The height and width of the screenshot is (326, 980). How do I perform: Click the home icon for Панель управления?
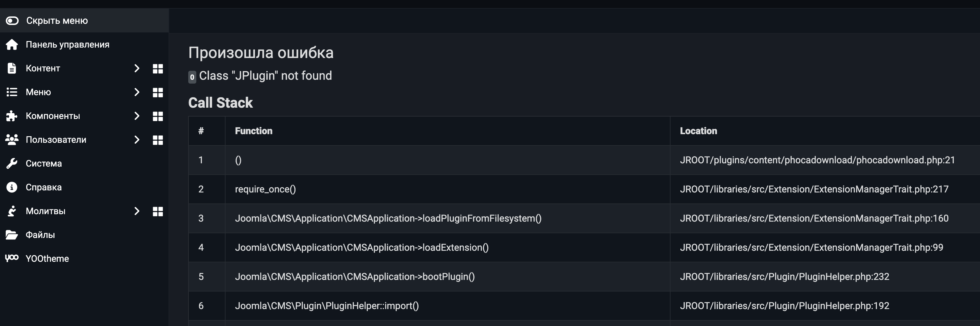(x=12, y=44)
